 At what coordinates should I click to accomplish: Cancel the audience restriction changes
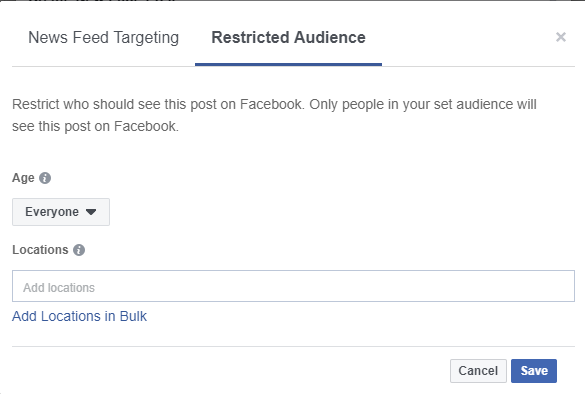click(x=478, y=371)
